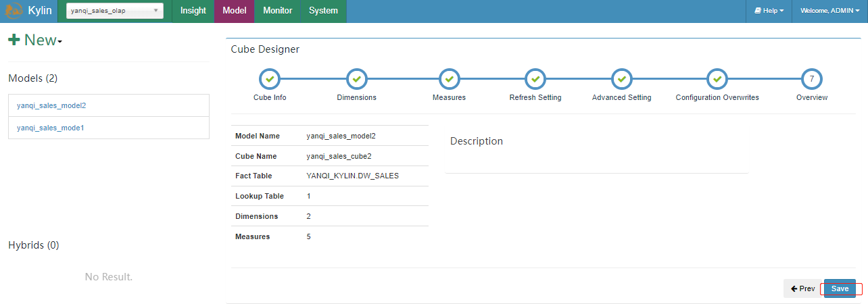Click the Kylin logo icon
This screenshot has width=868, height=304.
(x=14, y=11)
